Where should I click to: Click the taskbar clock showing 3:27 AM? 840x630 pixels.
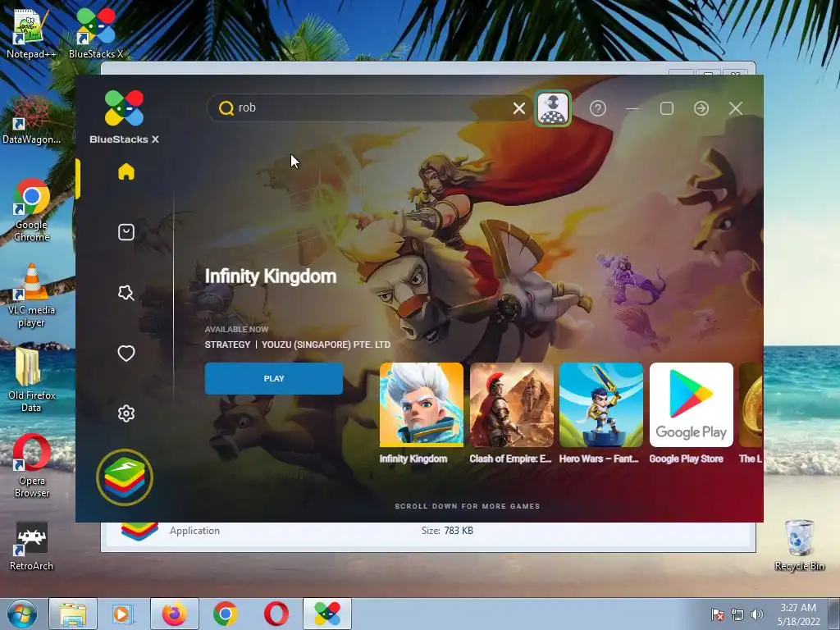point(798,614)
